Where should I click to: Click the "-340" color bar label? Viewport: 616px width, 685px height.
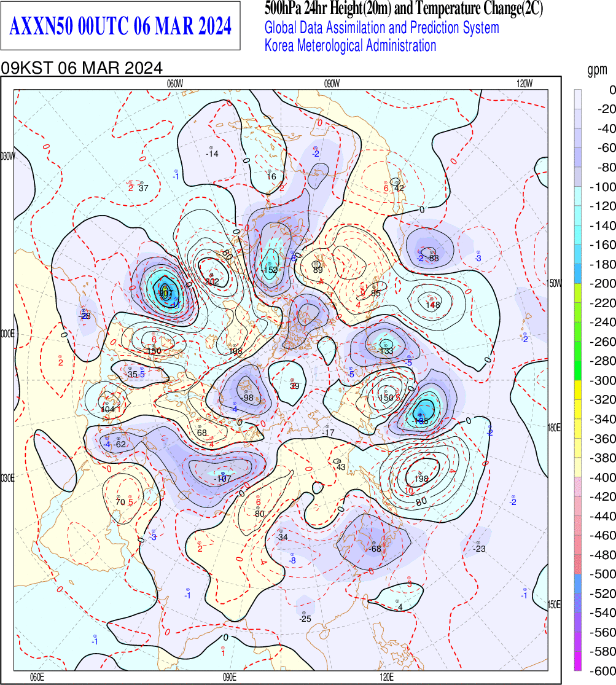603,420
